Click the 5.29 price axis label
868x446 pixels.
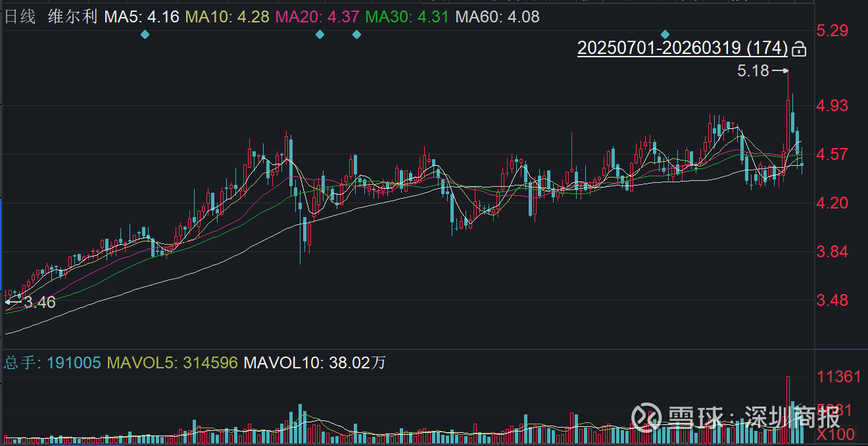832,31
